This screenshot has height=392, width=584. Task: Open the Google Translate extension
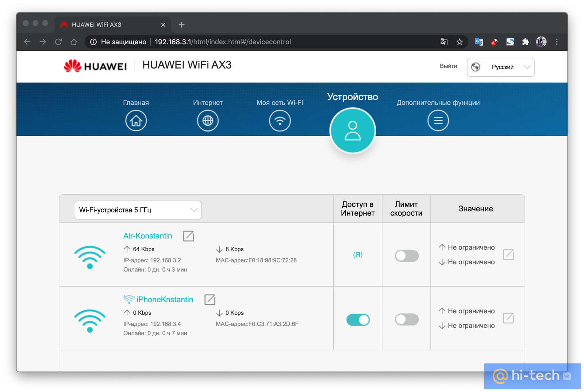tap(479, 42)
